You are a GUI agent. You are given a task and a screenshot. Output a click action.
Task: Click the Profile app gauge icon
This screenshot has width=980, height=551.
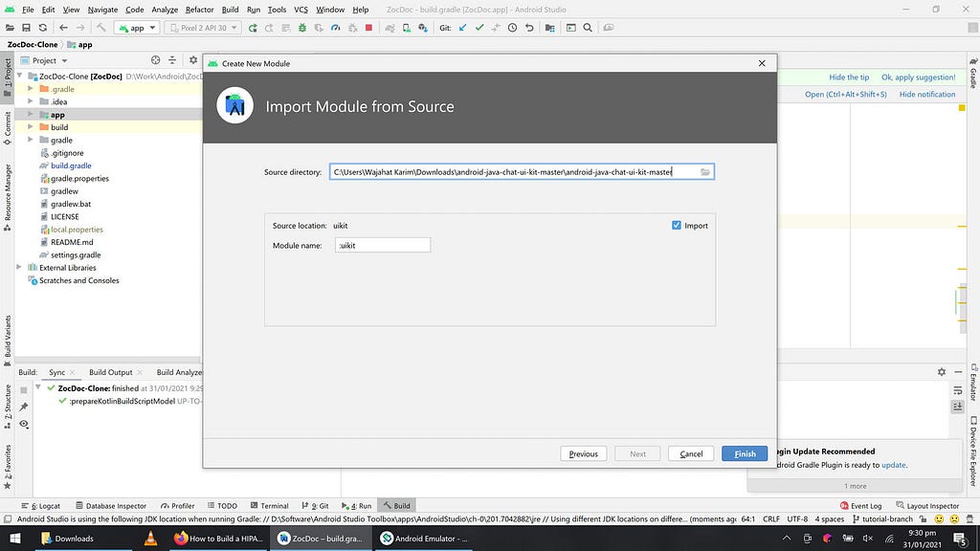336,28
